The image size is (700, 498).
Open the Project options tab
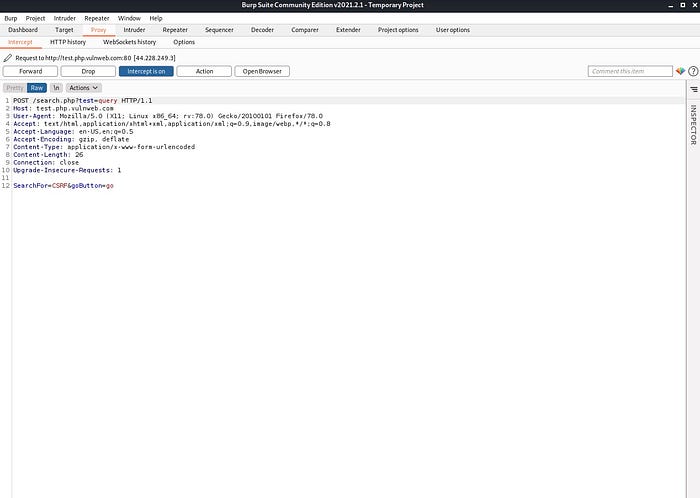398,30
